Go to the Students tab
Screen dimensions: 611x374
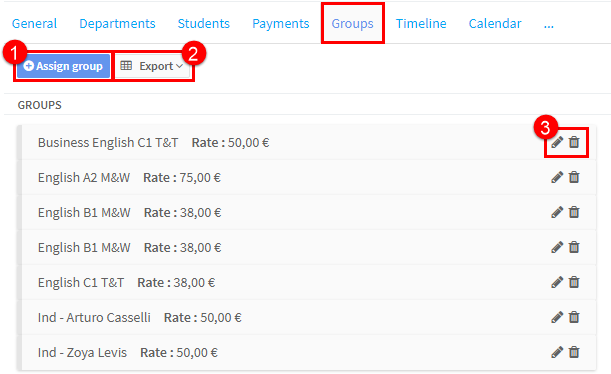click(x=203, y=23)
